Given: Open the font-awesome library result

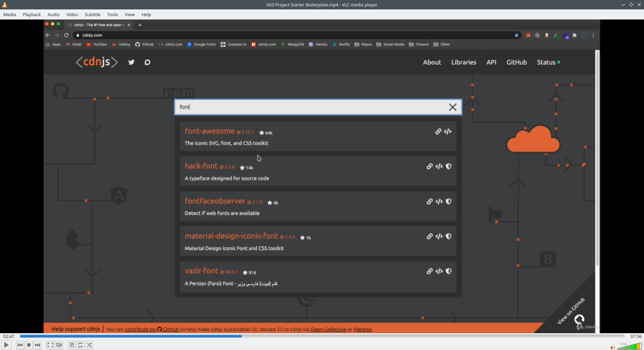Looking at the screenshot, I should (x=210, y=131).
